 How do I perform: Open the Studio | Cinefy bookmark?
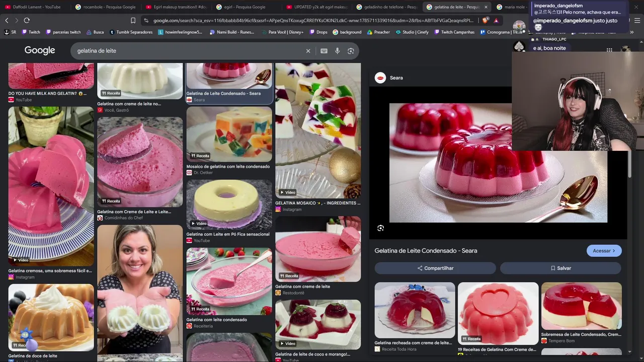click(x=412, y=32)
